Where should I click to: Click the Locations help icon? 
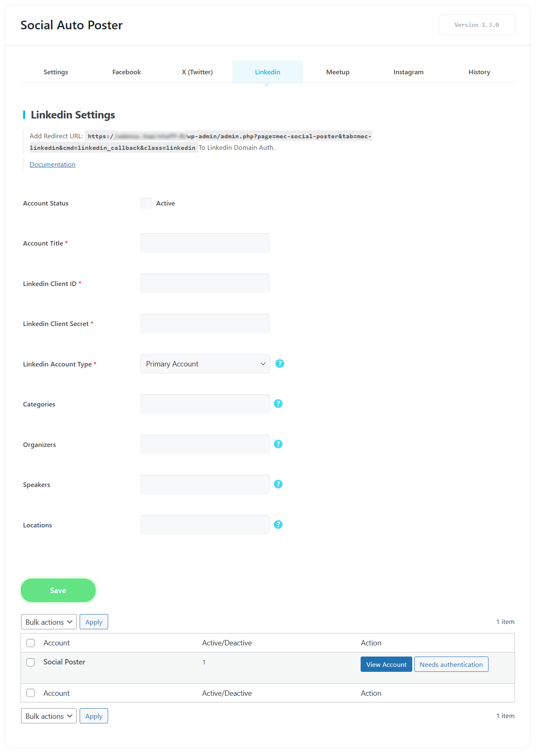279,524
